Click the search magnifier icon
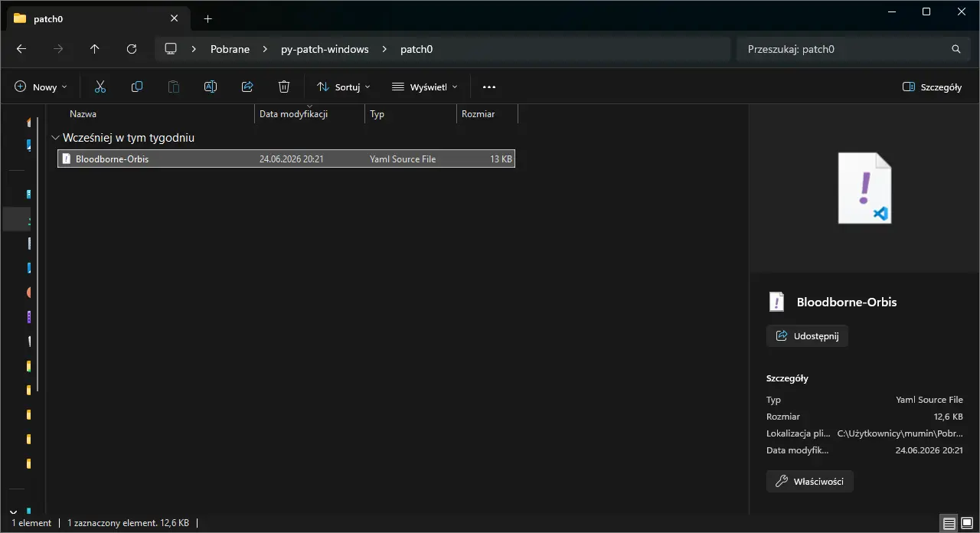 click(x=955, y=49)
